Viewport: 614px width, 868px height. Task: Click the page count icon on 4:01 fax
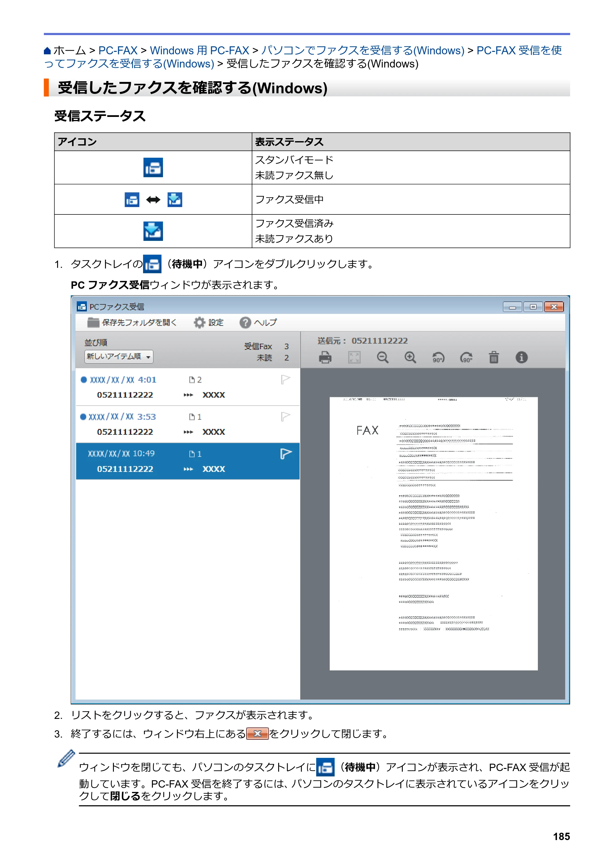(192, 380)
